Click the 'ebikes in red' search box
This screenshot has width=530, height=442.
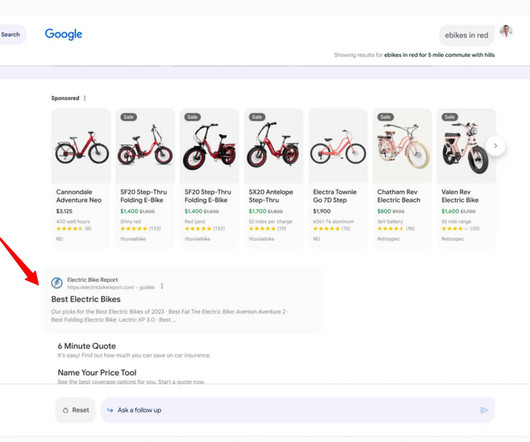(466, 35)
